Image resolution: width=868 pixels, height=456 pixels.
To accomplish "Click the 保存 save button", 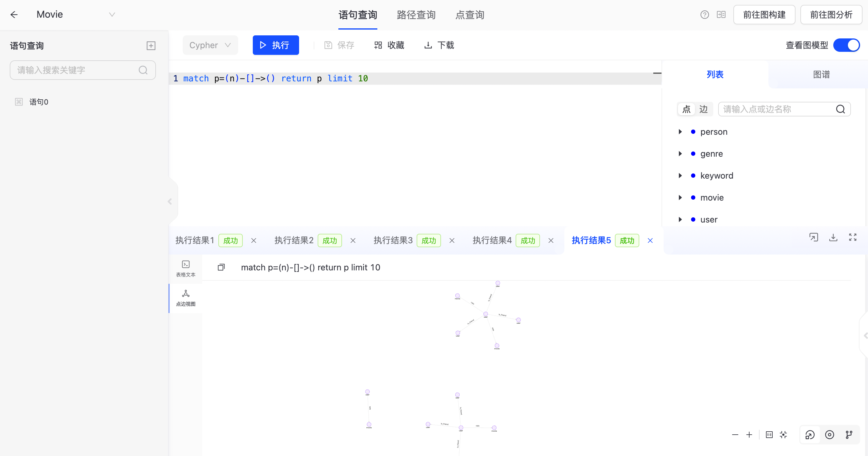I will click(339, 45).
